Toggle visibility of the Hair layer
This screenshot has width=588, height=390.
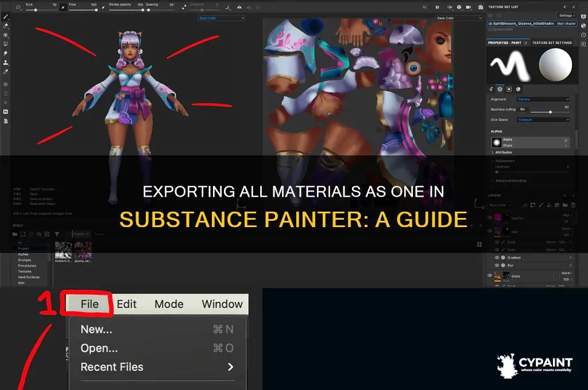point(490,231)
